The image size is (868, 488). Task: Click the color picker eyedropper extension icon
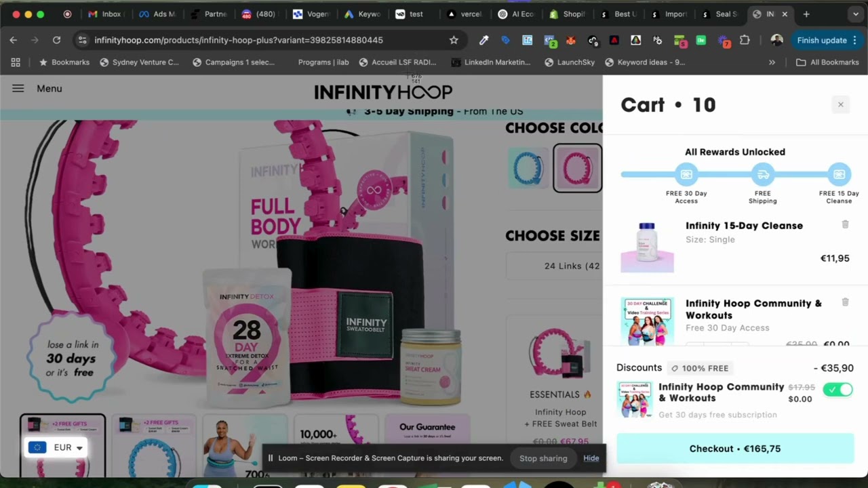click(484, 40)
